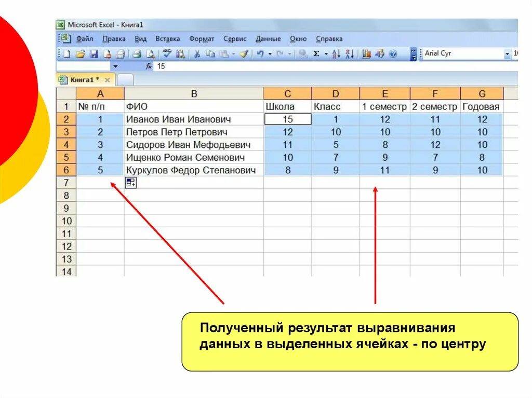The image size is (532, 398).
Task: Open the Chart Wizard icon
Action: click(x=366, y=53)
